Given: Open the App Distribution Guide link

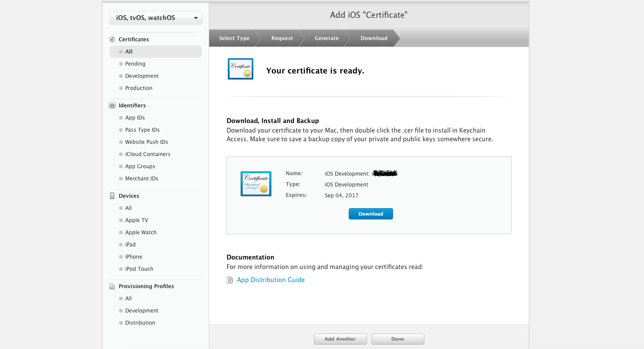Looking at the screenshot, I should [x=271, y=280].
